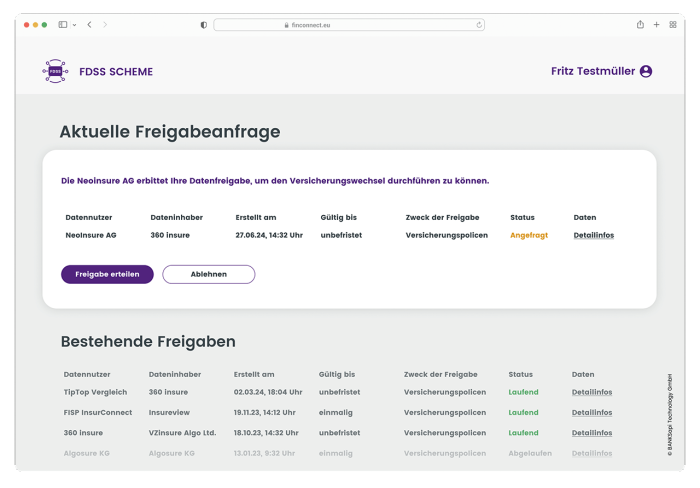700x488 pixels.
Task: Select the FISP InsurConnect cell
Action: click(x=98, y=413)
